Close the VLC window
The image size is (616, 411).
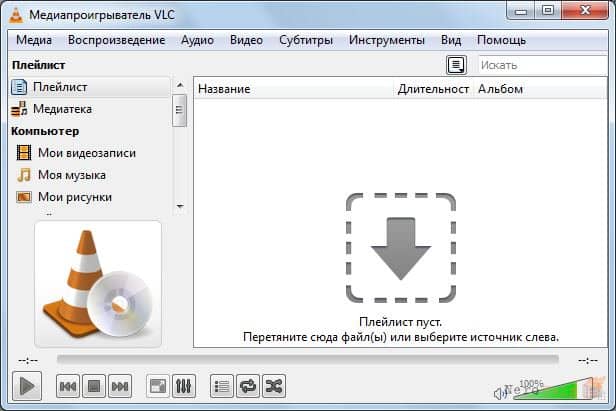[585, 10]
